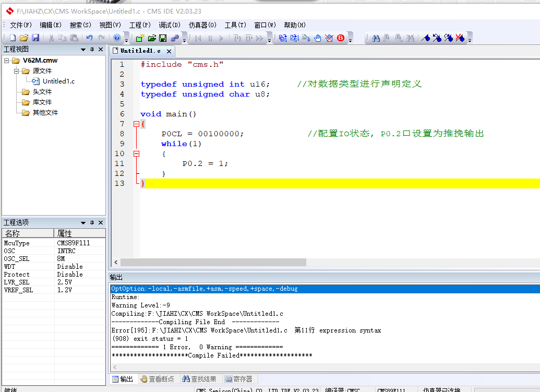Screen dimensions: 540x392
Task: Save the project with the green floppy icon
Action: point(163,38)
